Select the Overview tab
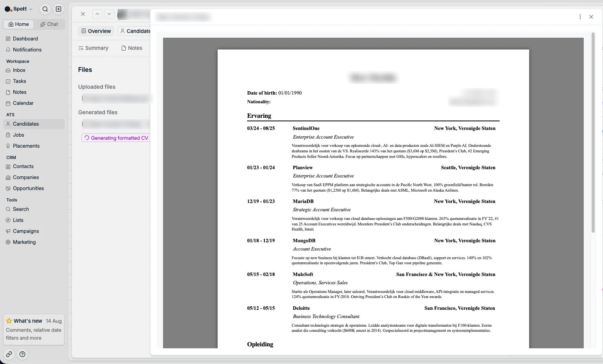The image size is (603, 364). click(x=96, y=31)
